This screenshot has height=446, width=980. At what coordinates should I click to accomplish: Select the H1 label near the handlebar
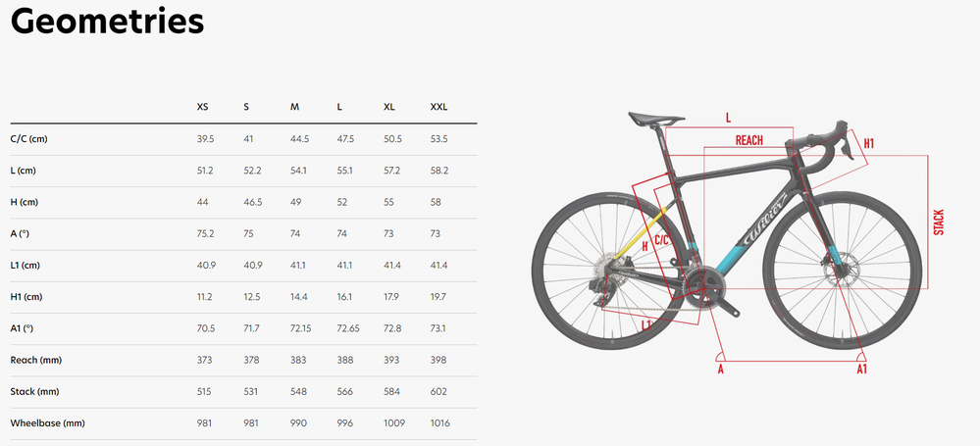coord(869,144)
